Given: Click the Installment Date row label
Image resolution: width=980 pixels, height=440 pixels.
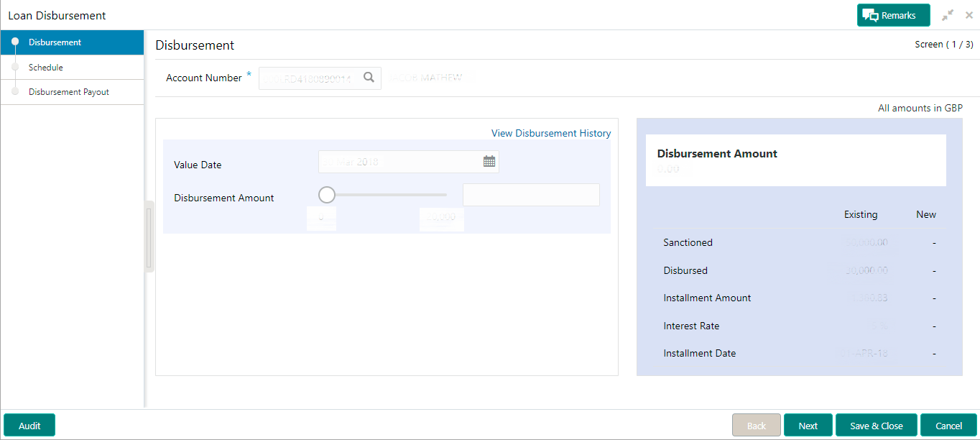Looking at the screenshot, I should pos(700,353).
